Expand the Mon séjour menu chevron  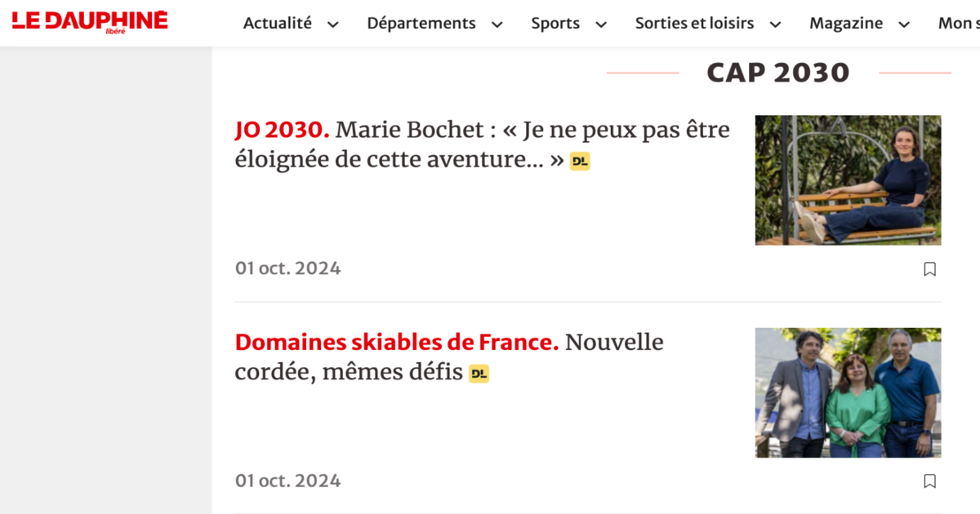[978, 24]
